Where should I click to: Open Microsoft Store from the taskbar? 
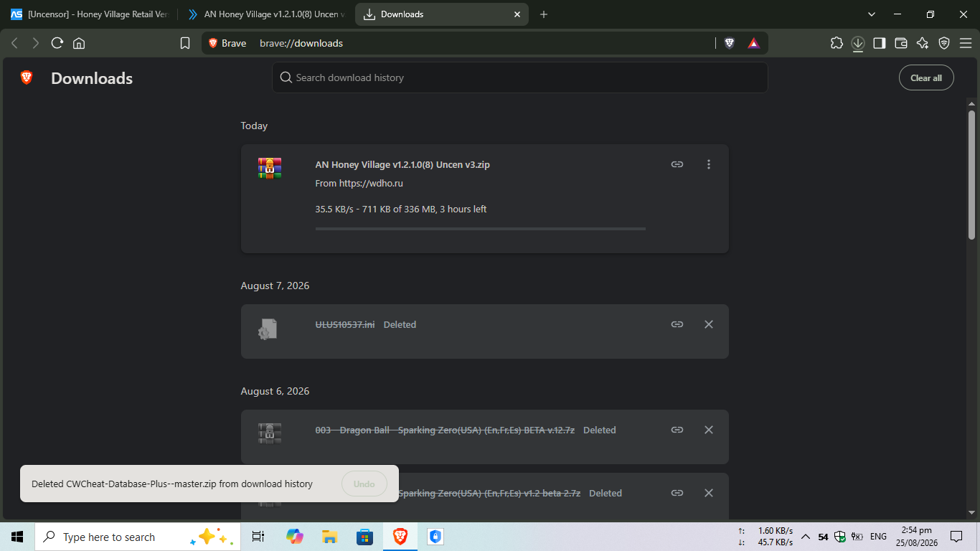click(x=364, y=537)
